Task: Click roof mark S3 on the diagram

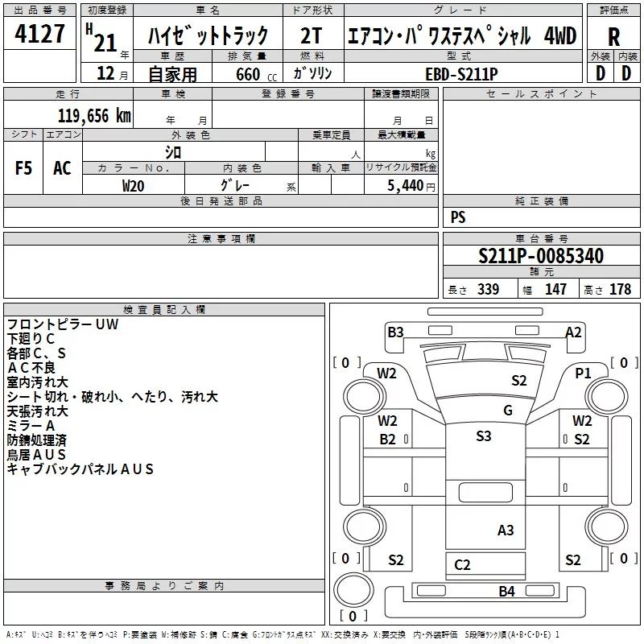Action: click(x=484, y=436)
